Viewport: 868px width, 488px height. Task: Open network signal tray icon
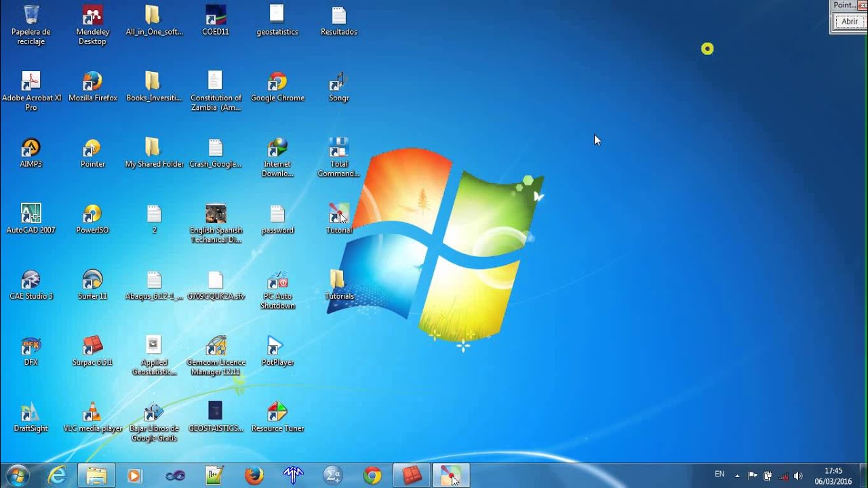[784, 476]
